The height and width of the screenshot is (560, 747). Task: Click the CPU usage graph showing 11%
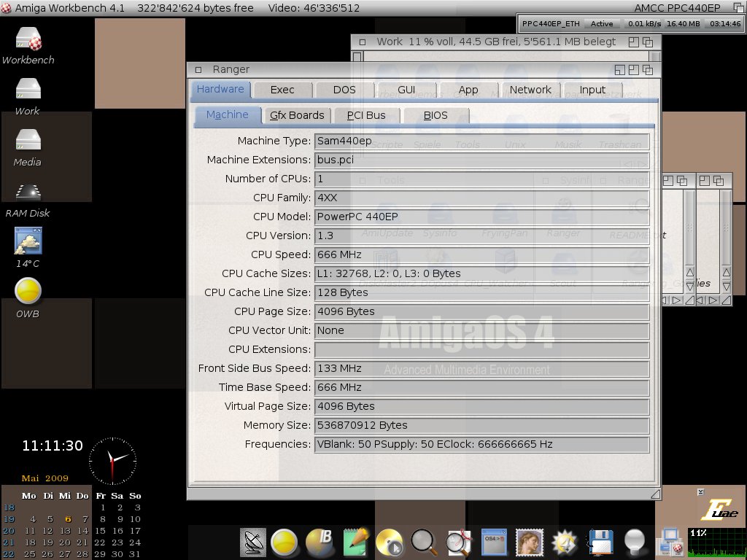716,543
